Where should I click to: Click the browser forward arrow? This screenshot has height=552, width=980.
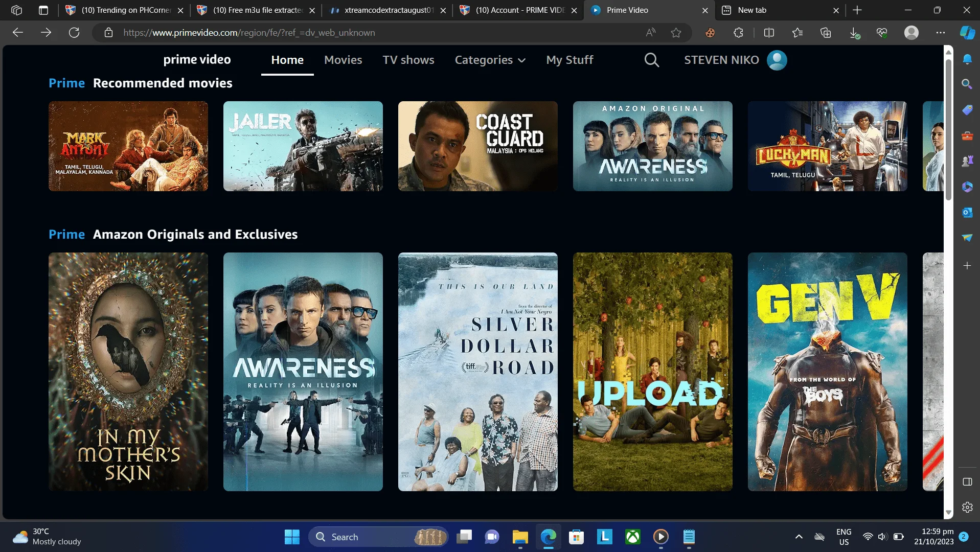click(46, 33)
